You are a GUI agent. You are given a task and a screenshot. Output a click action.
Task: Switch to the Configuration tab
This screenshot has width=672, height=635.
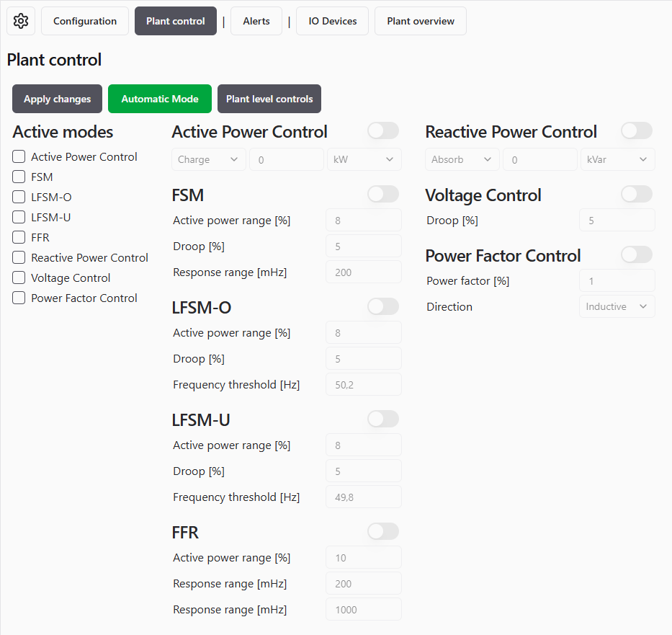tap(85, 21)
